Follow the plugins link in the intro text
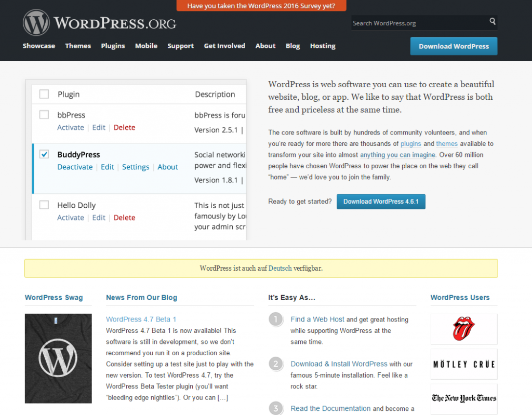 [x=410, y=143]
